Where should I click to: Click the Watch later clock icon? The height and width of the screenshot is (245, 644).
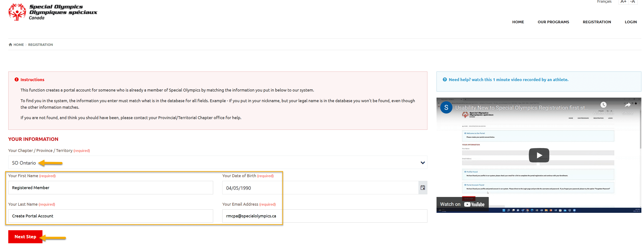pyautogui.click(x=603, y=105)
